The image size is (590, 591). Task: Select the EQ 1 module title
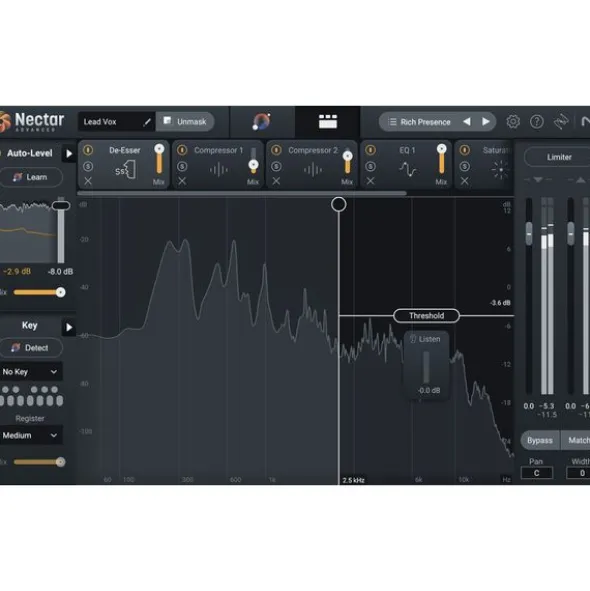click(407, 150)
